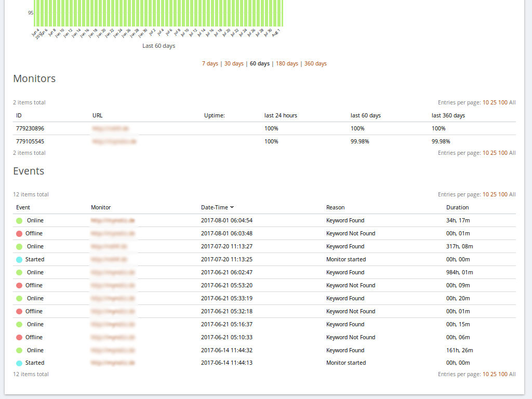The image size is (532, 399).
Task: Click green Online status dot for 2017-08-01 06:04:54
Action: pyautogui.click(x=19, y=220)
